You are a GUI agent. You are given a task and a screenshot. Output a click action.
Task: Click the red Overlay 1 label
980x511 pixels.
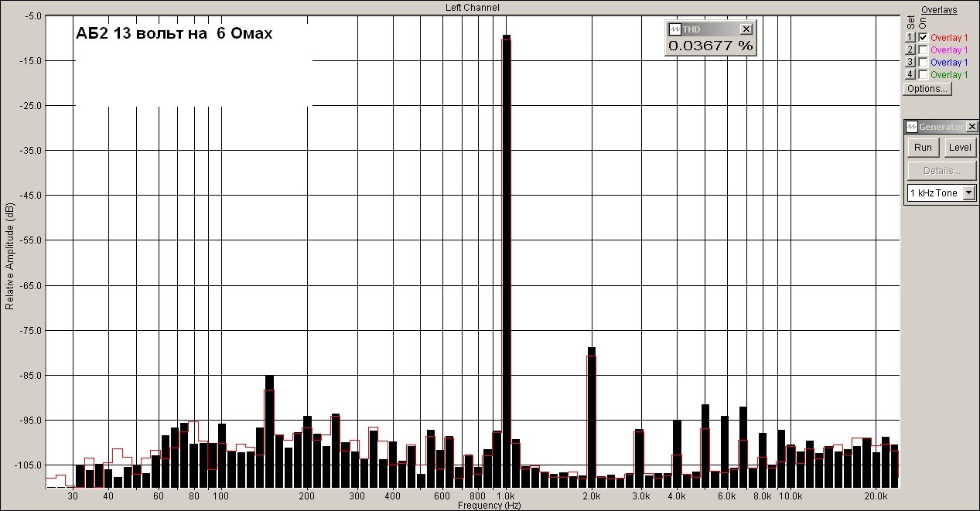coord(949,37)
